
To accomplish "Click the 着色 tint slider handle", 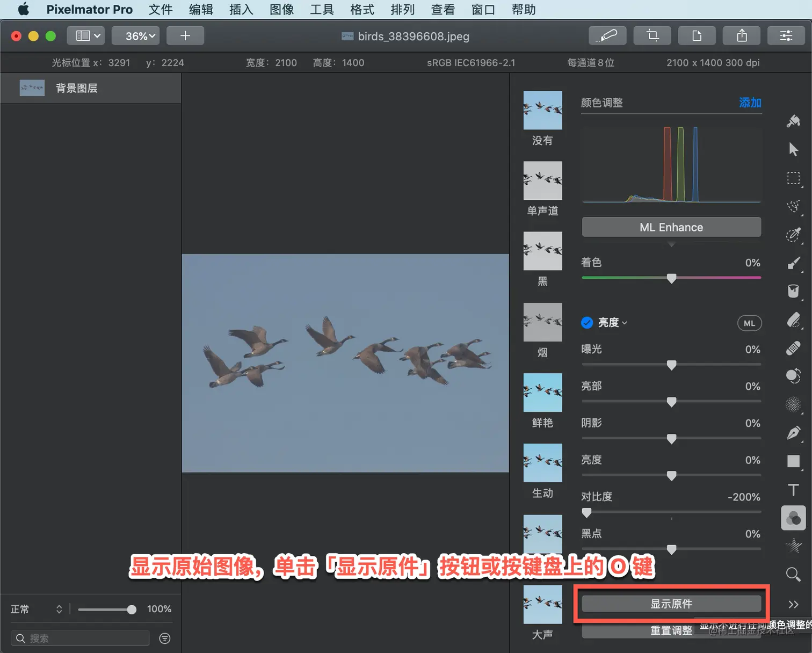I will tap(671, 279).
